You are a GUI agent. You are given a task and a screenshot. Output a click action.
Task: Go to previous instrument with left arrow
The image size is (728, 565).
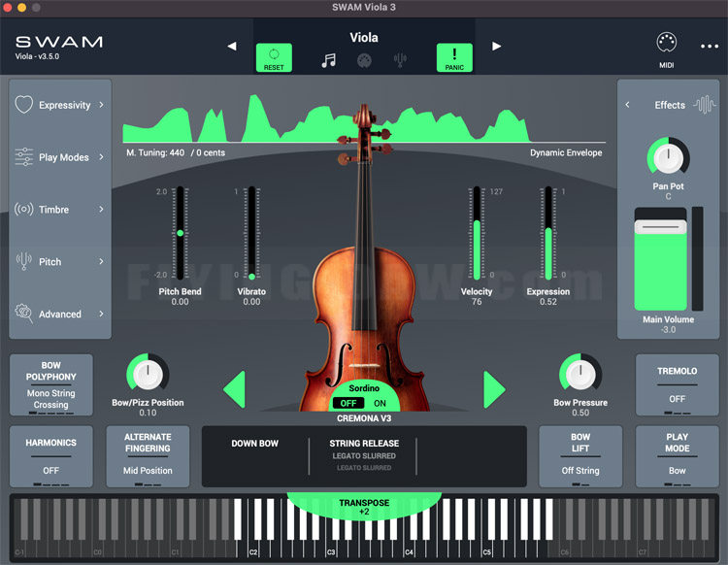(232, 46)
